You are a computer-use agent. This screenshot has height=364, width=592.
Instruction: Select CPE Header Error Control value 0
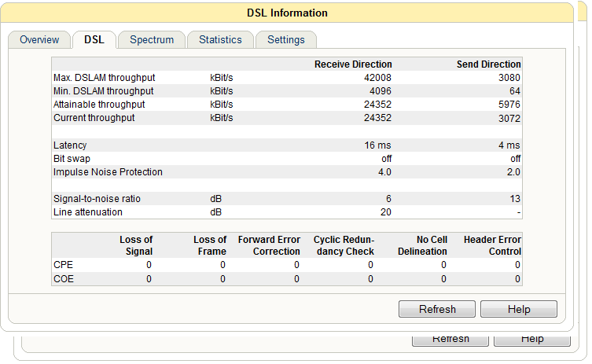517,265
